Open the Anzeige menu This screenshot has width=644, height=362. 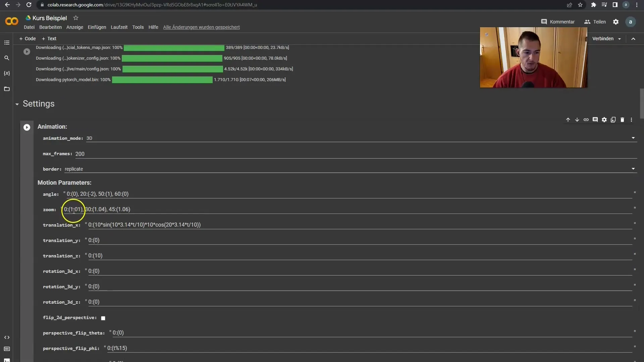tap(75, 27)
